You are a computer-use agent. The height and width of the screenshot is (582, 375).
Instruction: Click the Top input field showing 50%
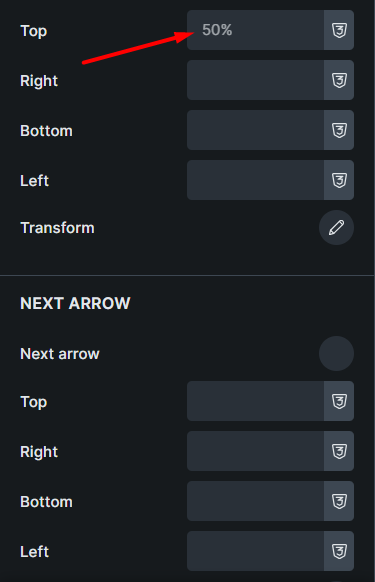(x=255, y=30)
